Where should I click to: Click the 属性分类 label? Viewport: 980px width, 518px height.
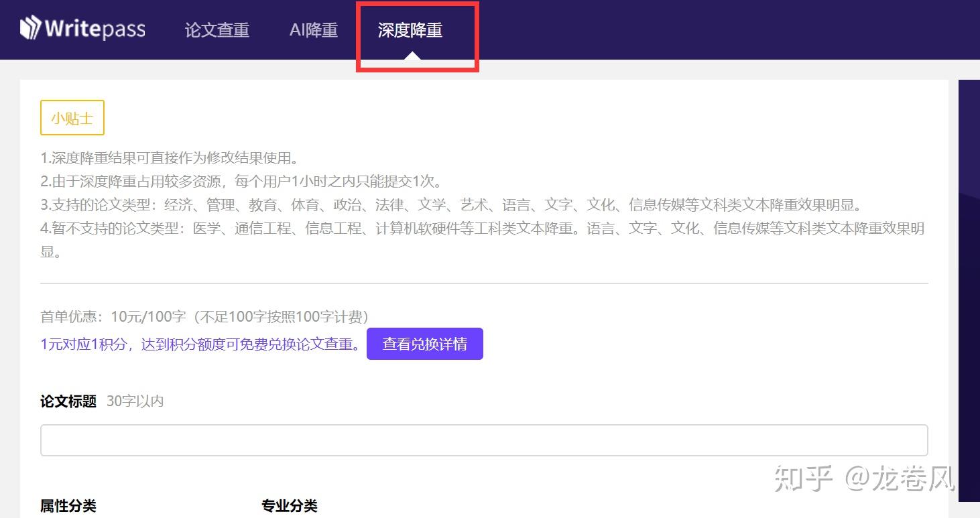[x=68, y=506]
